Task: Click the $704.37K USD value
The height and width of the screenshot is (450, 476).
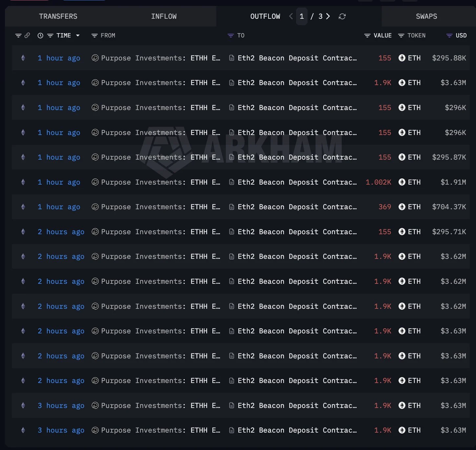Action: (449, 207)
